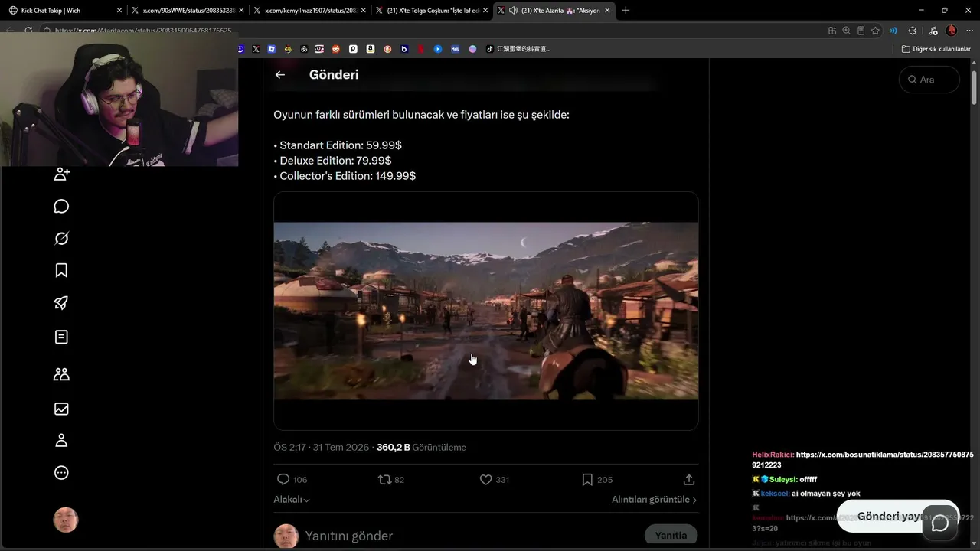The width and height of the screenshot is (980, 551).
Task: Click the browser profile avatar in toolbar
Action: pyautogui.click(x=952, y=31)
